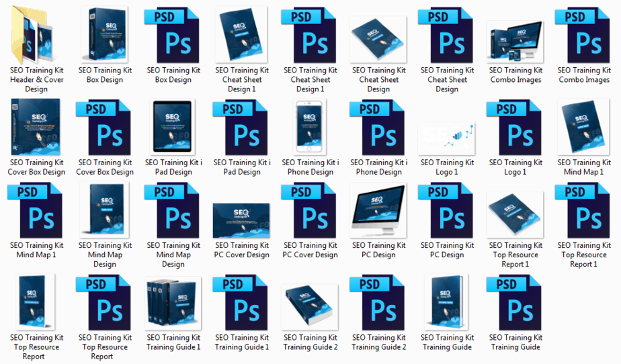Select the Box Design image thumbnail
Screen dimensions: 621x364
[105, 34]
